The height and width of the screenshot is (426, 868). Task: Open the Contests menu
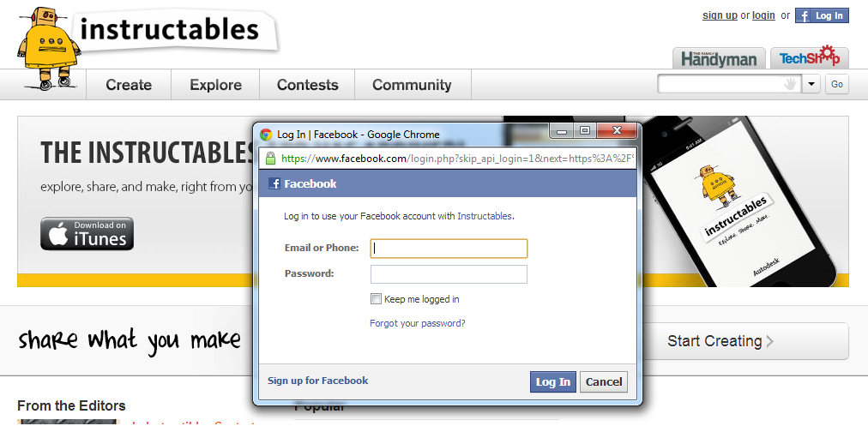coord(307,85)
